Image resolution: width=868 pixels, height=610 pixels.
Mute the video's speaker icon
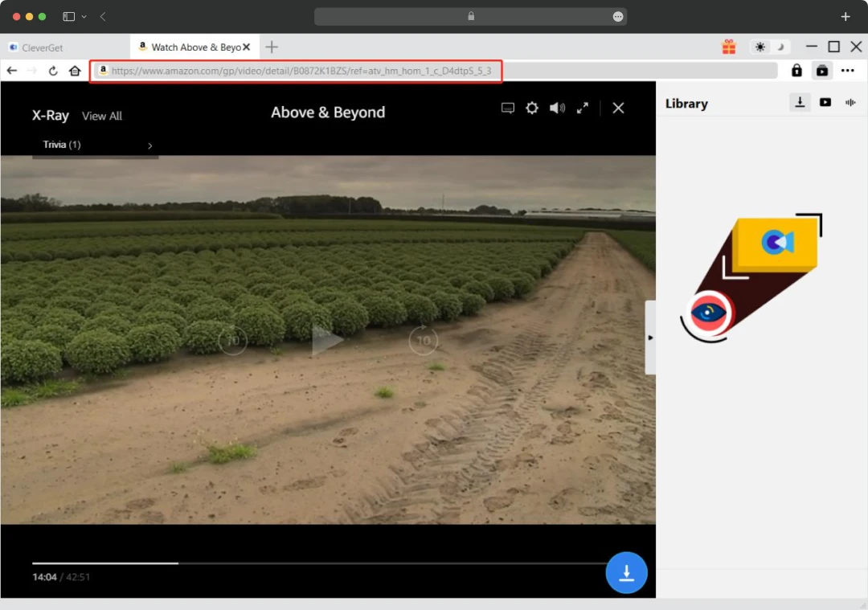(557, 107)
